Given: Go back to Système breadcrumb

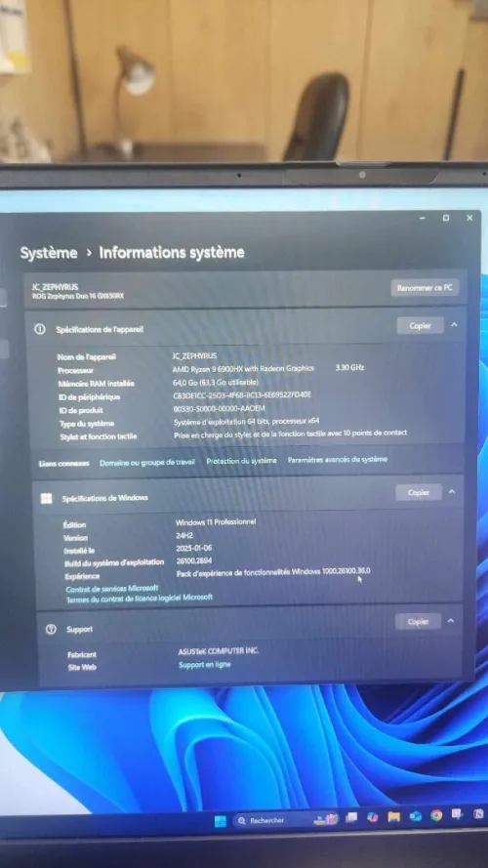Looking at the screenshot, I should (x=49, y=253).
